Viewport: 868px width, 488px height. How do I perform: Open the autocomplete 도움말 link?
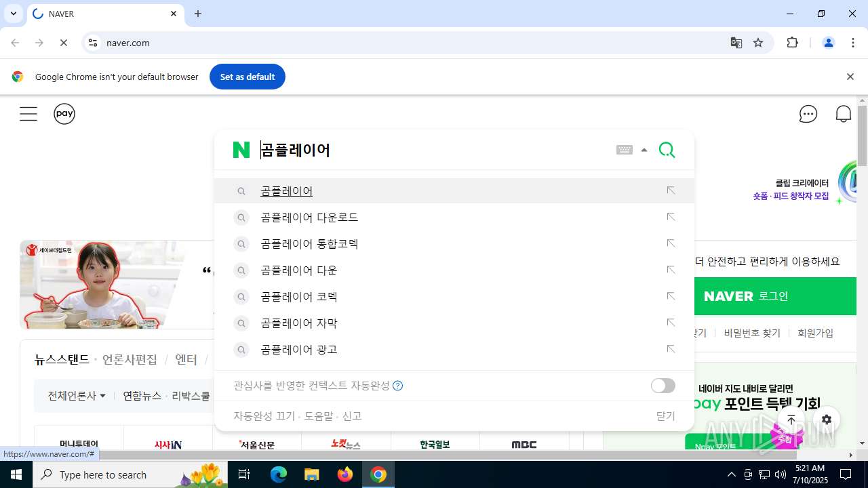click(x=319, y=416)
